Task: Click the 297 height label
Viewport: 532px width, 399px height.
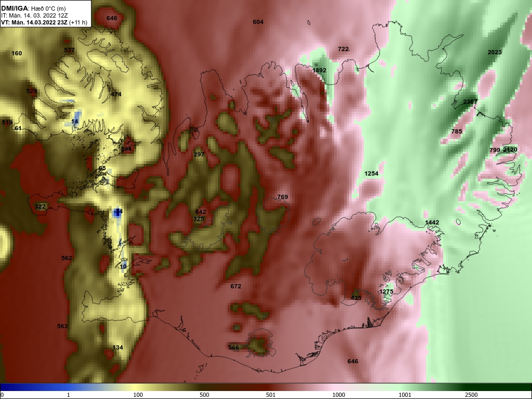Action: coord(198,154)
